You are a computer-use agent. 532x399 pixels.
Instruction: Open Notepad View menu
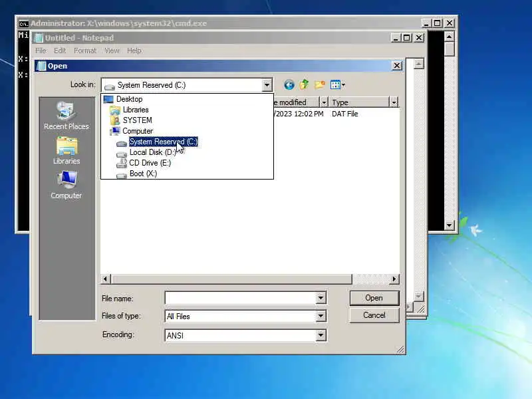tap(112, 51)
